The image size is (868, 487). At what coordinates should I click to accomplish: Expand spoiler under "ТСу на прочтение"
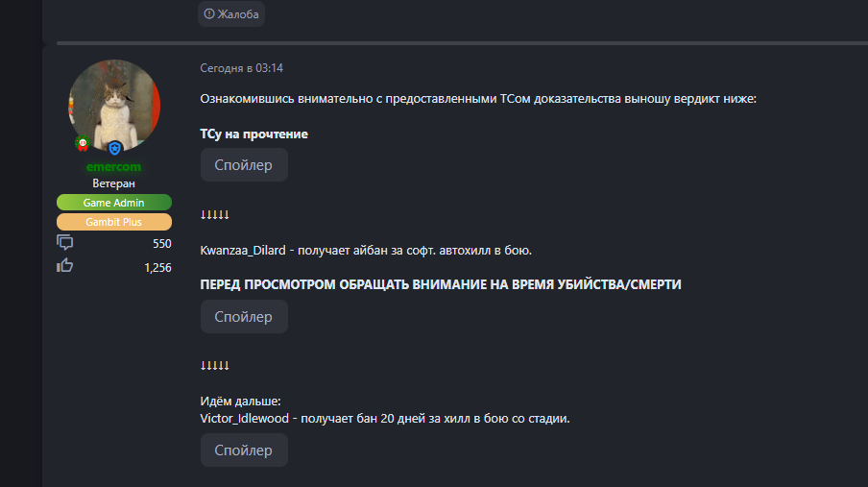coord(244,164)
